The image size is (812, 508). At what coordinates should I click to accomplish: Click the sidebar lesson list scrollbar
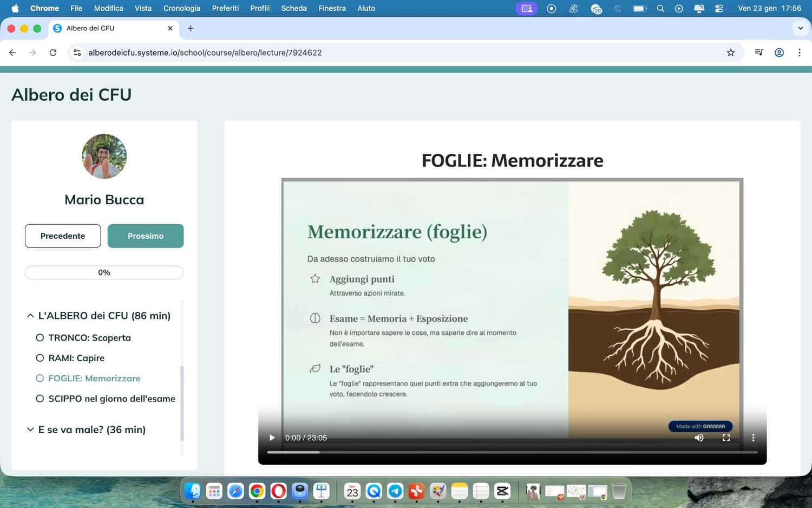coord(182,403)
